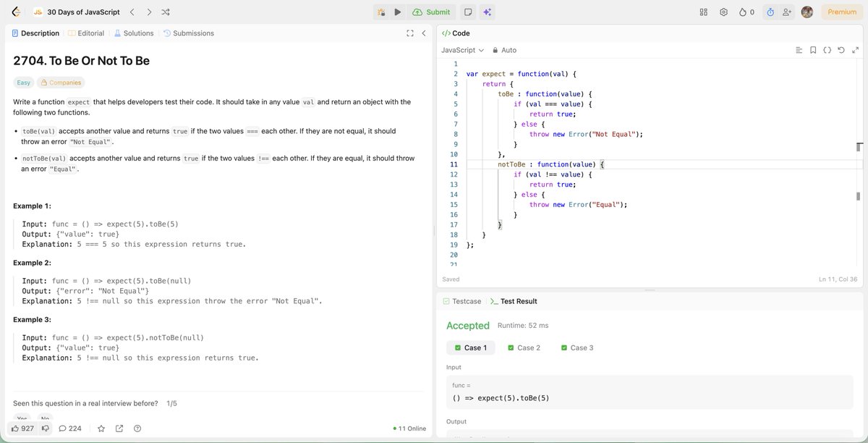Go to next question arrow
The height and width of the screenshot is (443, 868).
[x=149, y=12]
